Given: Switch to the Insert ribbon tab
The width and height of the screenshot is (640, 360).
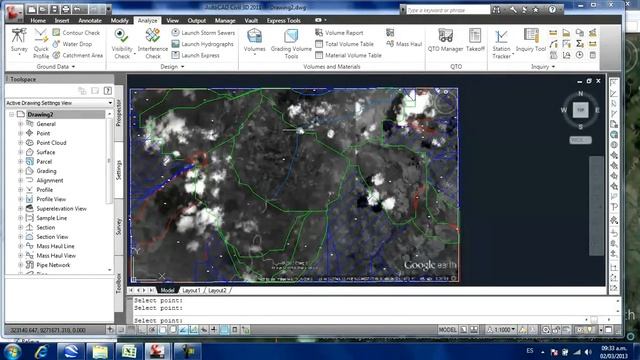Looking at the screenshot, I should (62, 20).
